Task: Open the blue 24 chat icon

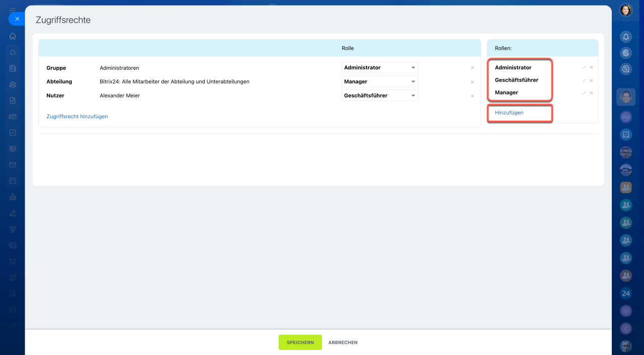Action: coord(626,293)
